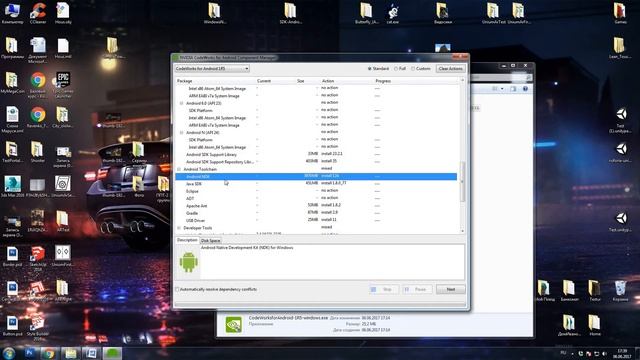Click the install 1.8.2 action cell
Viewport: 640px width, 360px height.
tap(331, 205)
